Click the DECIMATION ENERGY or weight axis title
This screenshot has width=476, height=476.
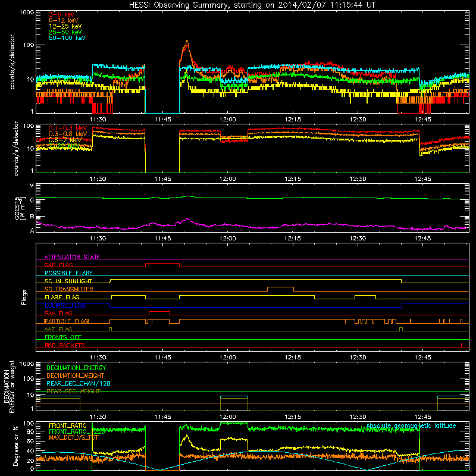click(9, 386)
